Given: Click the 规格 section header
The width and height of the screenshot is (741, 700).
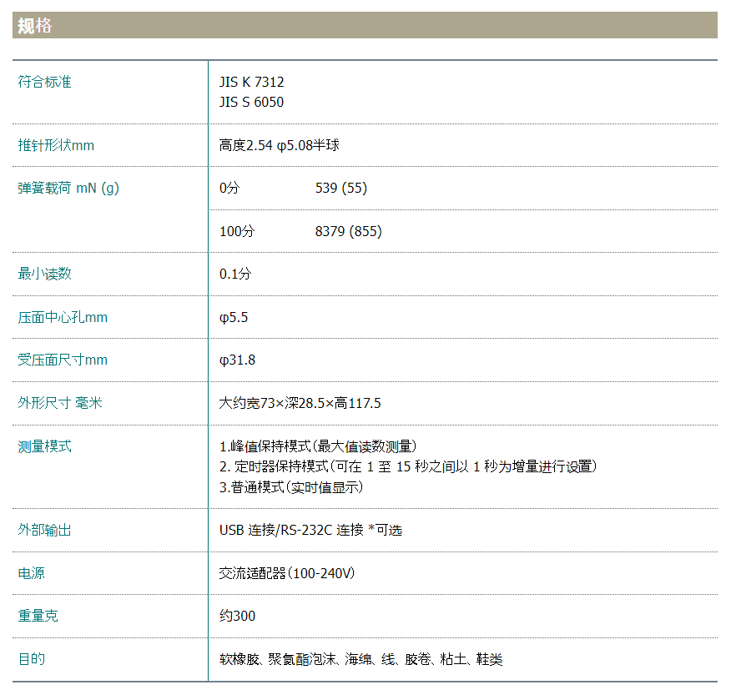Looking at the screenshot, I should (35, 26).
